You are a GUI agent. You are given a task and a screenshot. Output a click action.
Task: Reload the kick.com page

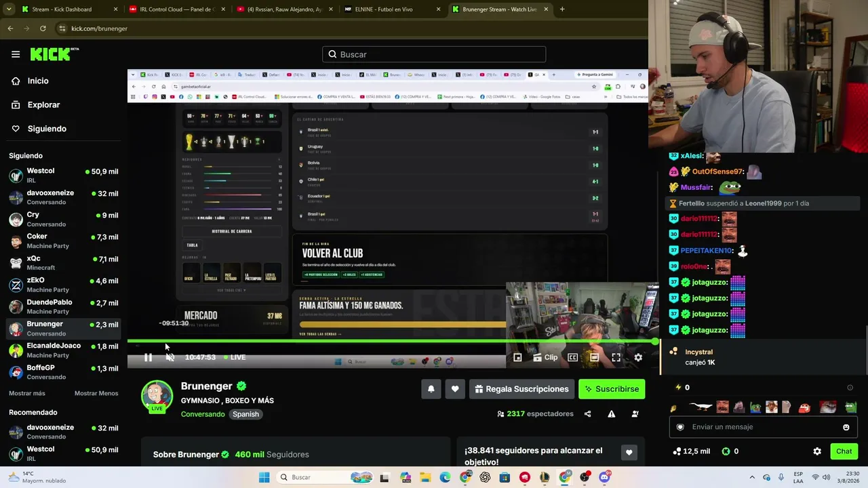pyautogui.click(x=43, y=28)
